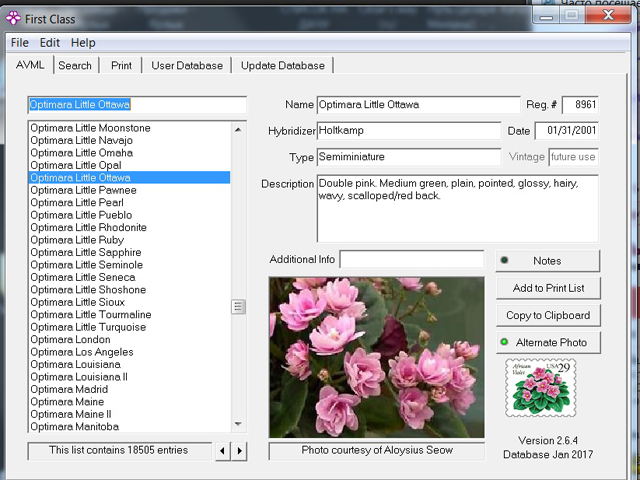This screenshot has height=480, width=640.
Task: Select Optimara Little Ottawa in list
Action: click(x=130, y=178)
